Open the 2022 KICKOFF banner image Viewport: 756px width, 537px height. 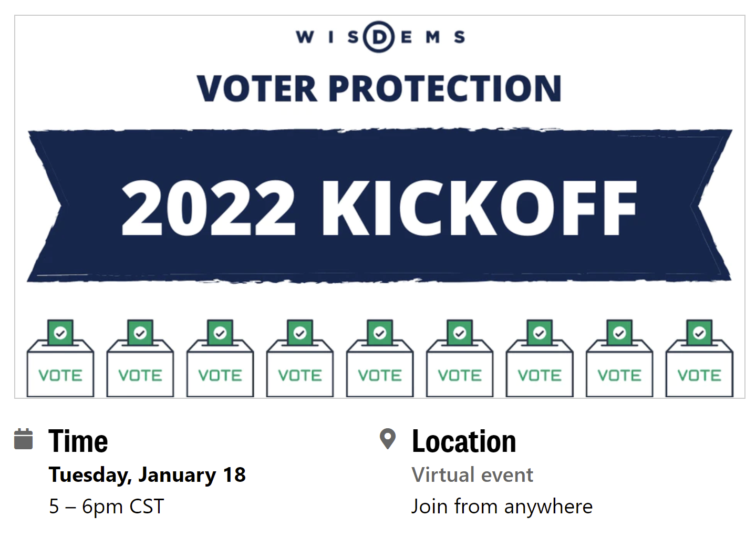pyautogui.click(x=379, y=206)
